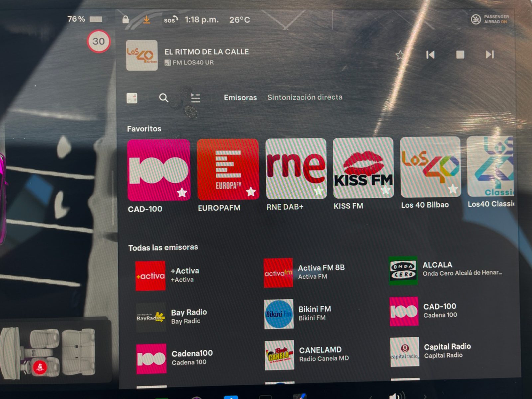Unfavorite EUROPAFM via its star
This screenshot has width=532, height=399.
pos(251,192)
